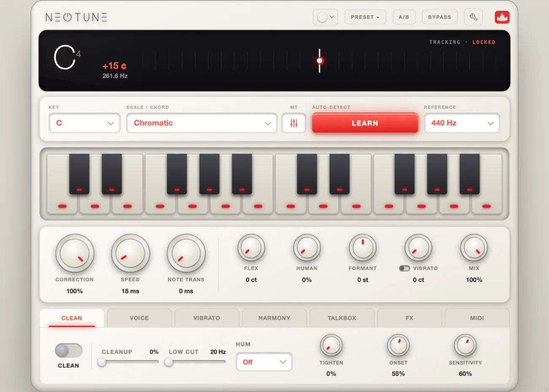Open the FX tab
This screenshot has height=392, width=549.
tap(410, 318)
